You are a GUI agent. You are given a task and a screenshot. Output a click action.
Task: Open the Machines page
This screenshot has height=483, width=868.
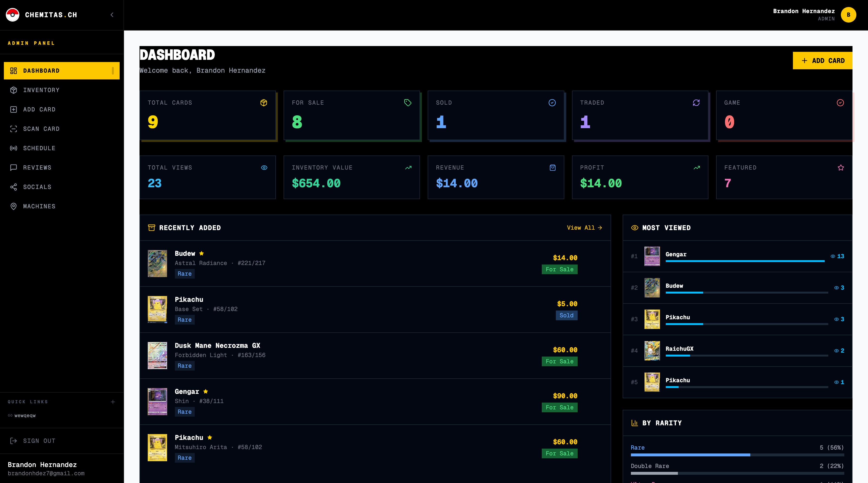62,206
